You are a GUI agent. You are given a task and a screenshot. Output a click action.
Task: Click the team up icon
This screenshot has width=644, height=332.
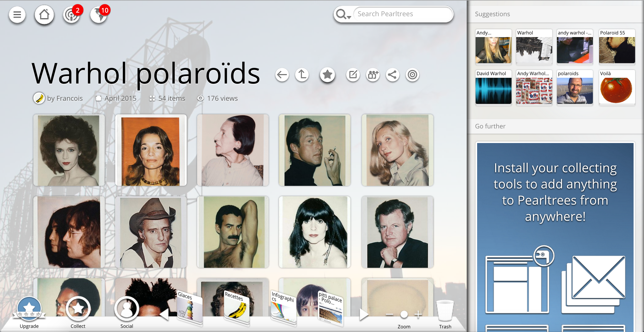[x=373, y=75]
